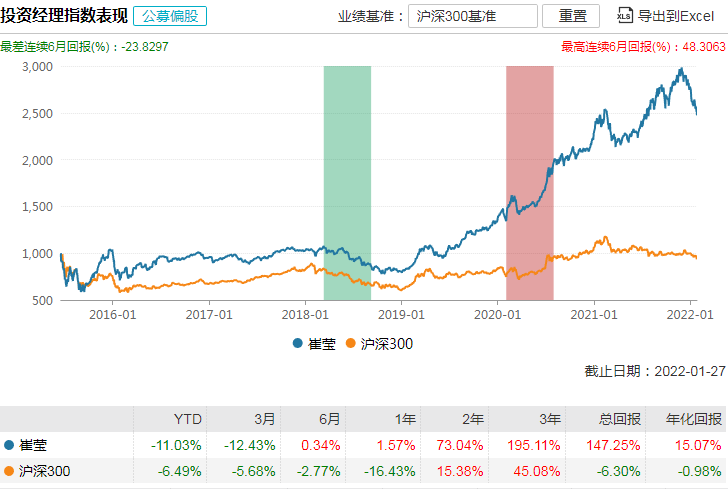Screen dimensions: 728x489
Task: Open the 业绩基准 benchmark dropdown
Action: coord(472,16)
